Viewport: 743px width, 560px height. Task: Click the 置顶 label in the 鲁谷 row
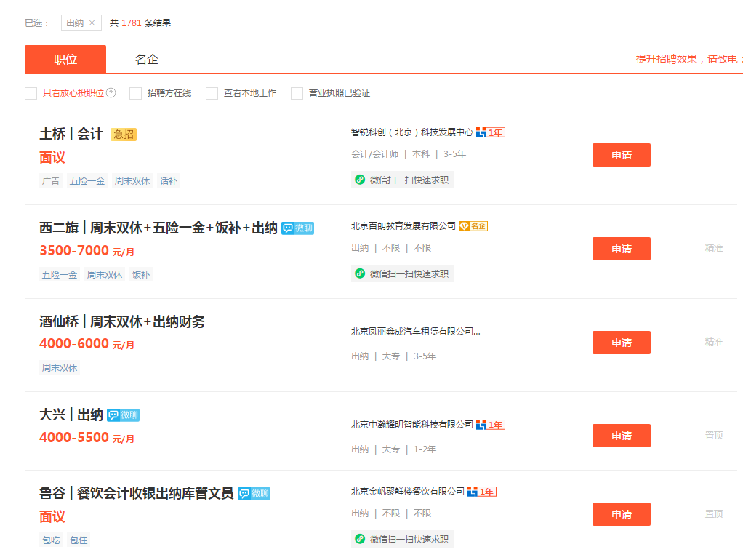(x=714, y=513)
